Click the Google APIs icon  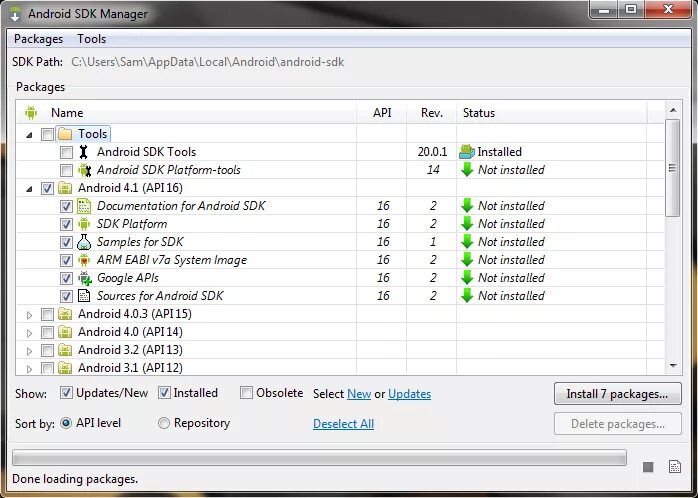click(x=85, y=278)
